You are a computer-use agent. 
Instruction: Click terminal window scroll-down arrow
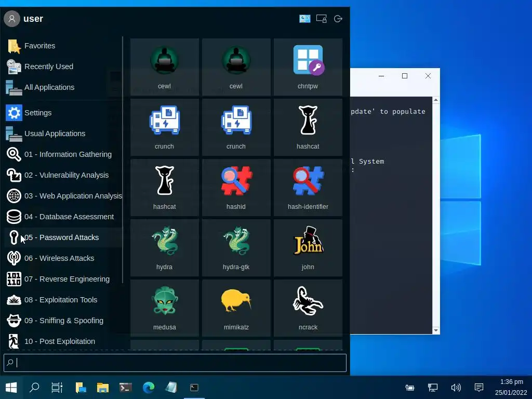436,330
